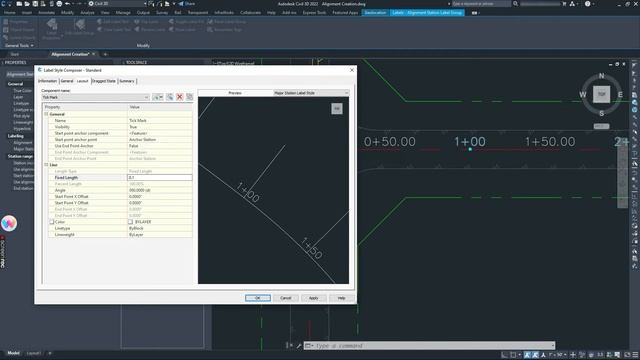Click the new drawing tab plus icon
The height and width of the screenshot is (360, 640).
point(105,54)
